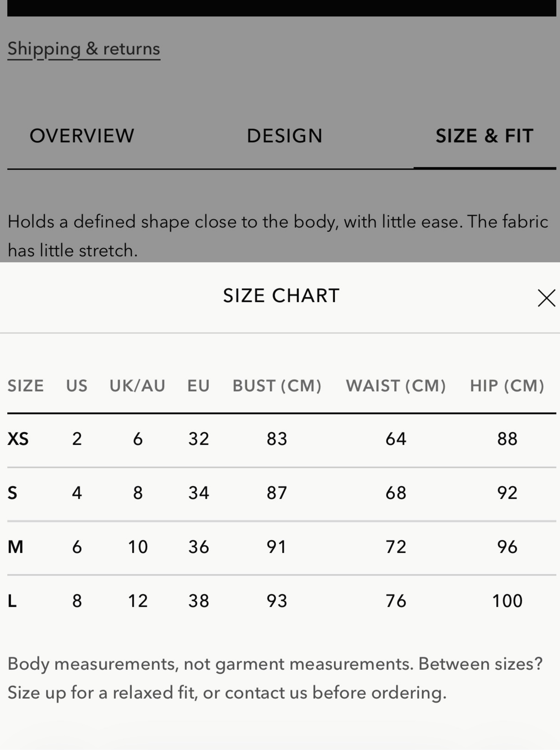
Task: Switch to the Overview tab
Action: pyautogui.click(x=82, y=136)
